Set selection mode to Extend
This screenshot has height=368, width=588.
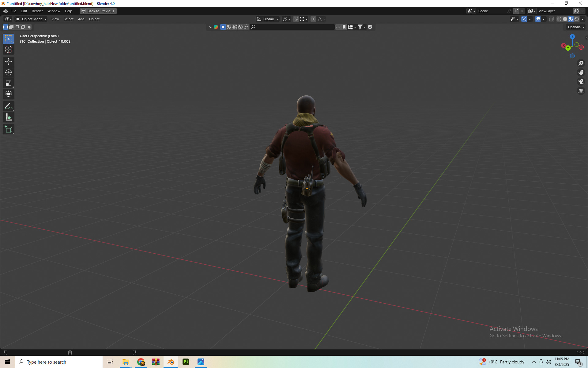(11, 27)
